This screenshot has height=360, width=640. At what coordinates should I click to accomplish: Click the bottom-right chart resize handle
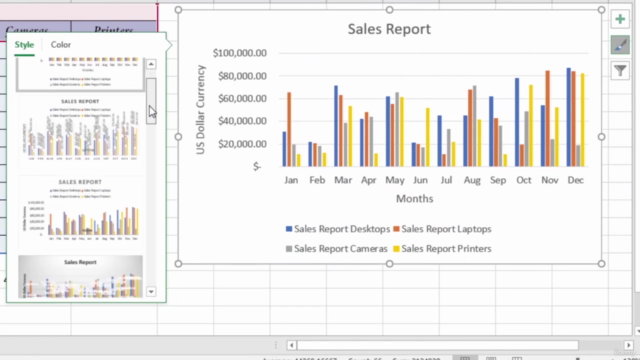[x=601, y=264]
